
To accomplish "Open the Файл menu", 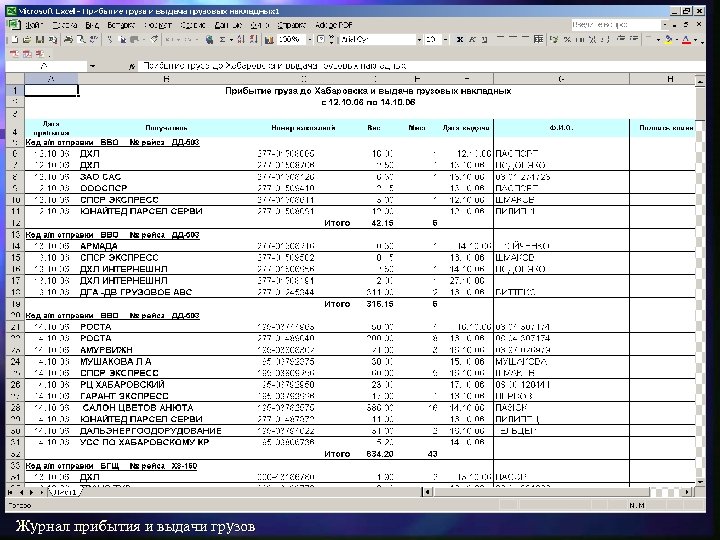I will pyautogui.click(x=34, y=25).
